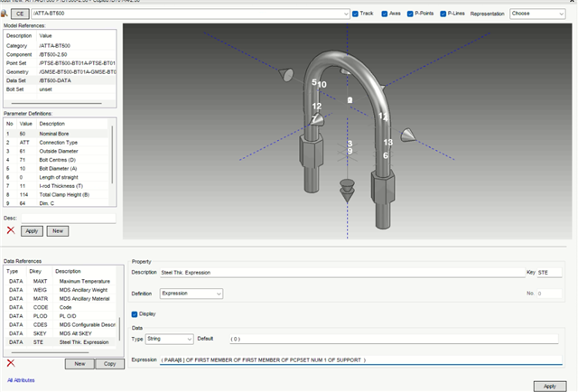The width and height of the screenshot is (578, 392).
Task: Click P-point label 12 on left leg
Action: (317, 107)
